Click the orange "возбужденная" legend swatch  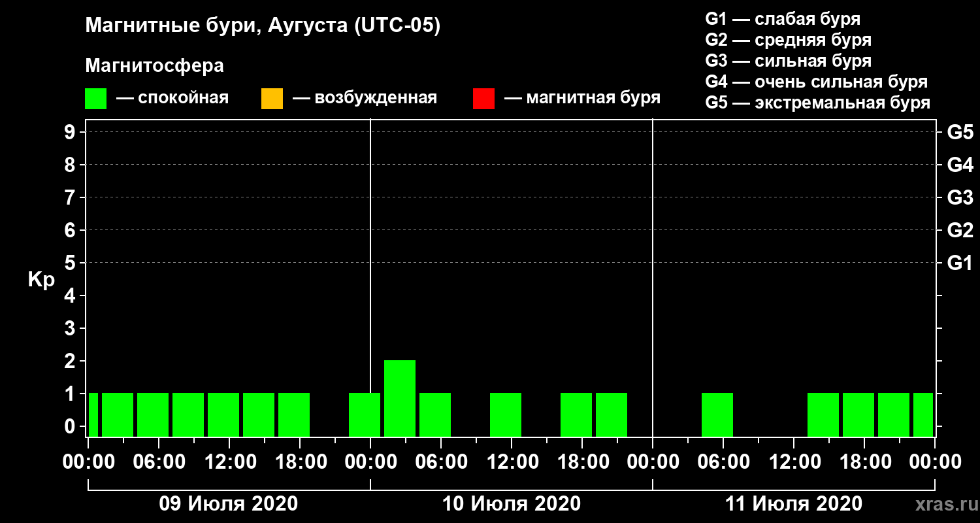click(x=272, y=99)
